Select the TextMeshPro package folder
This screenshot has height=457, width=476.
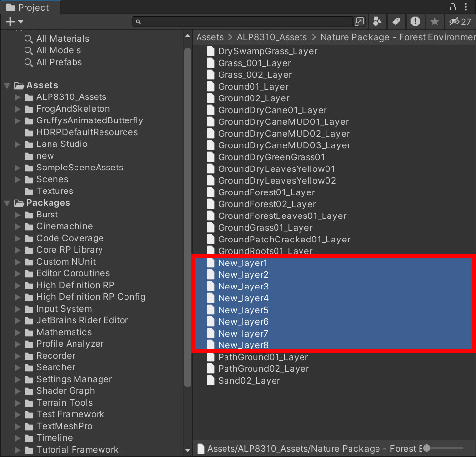(58, 426)
